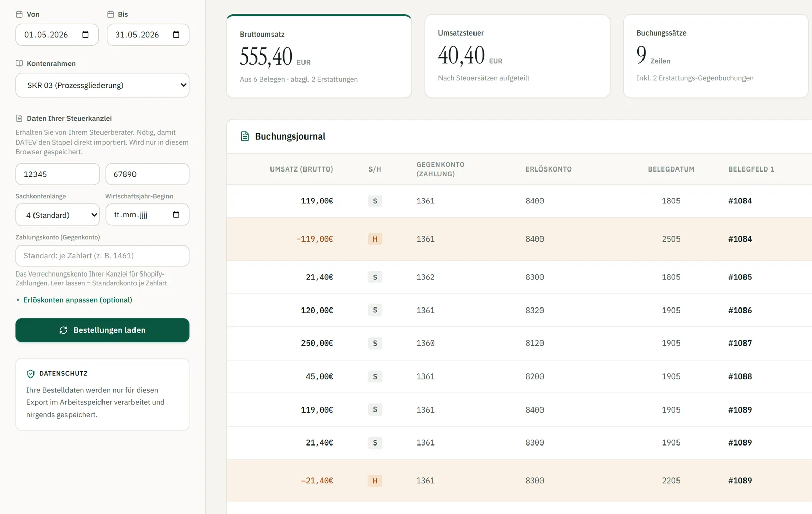The height and width of the screenshot is (514, 812).
Task: Click the BELEGFELD 1 column header
Action: (x=751, y=169)
